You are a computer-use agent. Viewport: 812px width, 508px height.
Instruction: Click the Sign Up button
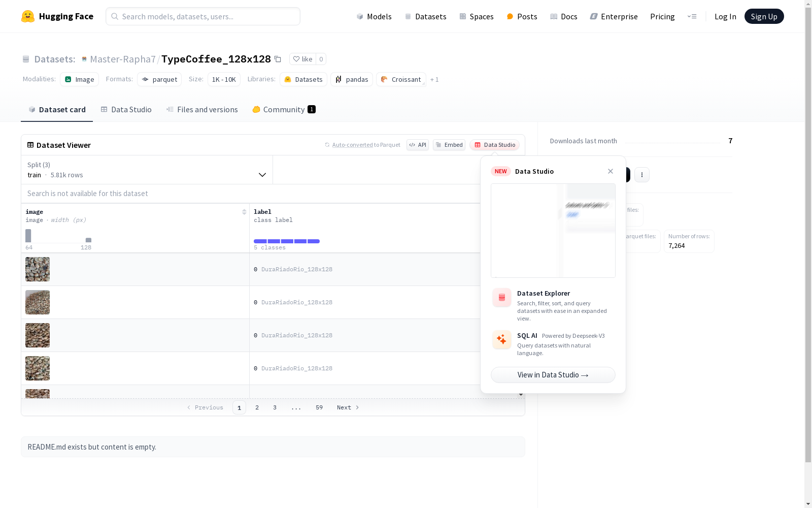[x=764, y=16]
